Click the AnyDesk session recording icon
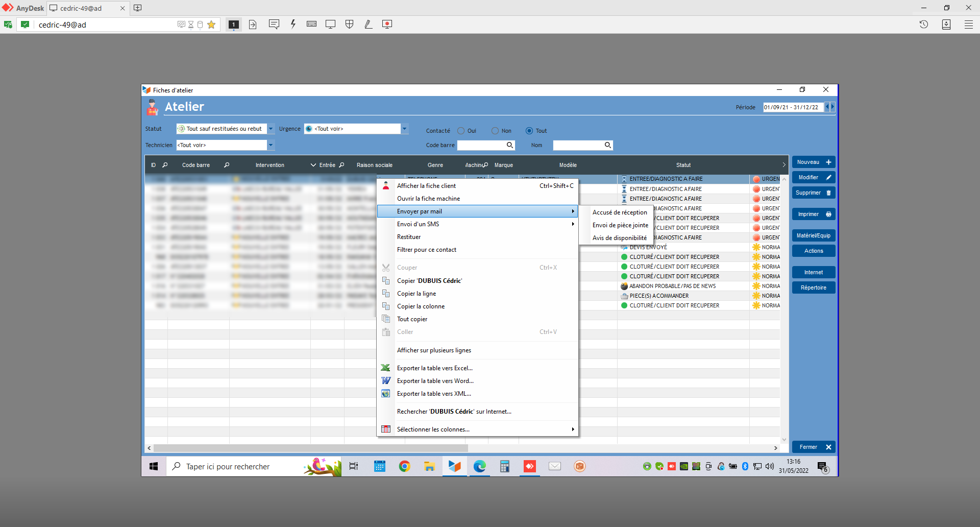Screen dimensions: 980x527 [x=387, y=24]
